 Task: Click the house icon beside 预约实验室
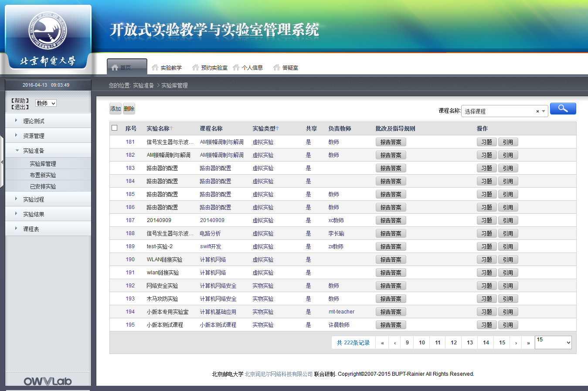click(x=195, y=67)
